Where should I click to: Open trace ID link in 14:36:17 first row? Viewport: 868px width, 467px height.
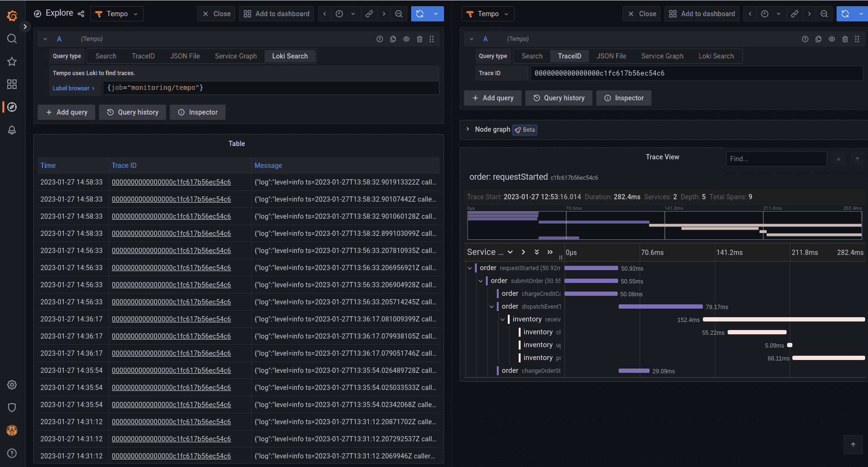[171, 319]
